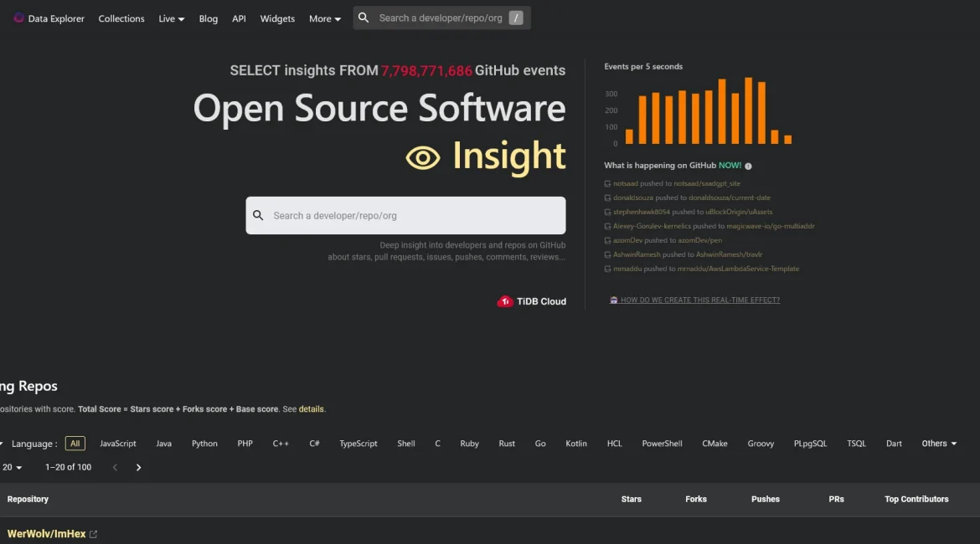This screenshot has height=544, width=980.
Task: Select the CMake language filter
Action: pos(714,444)
